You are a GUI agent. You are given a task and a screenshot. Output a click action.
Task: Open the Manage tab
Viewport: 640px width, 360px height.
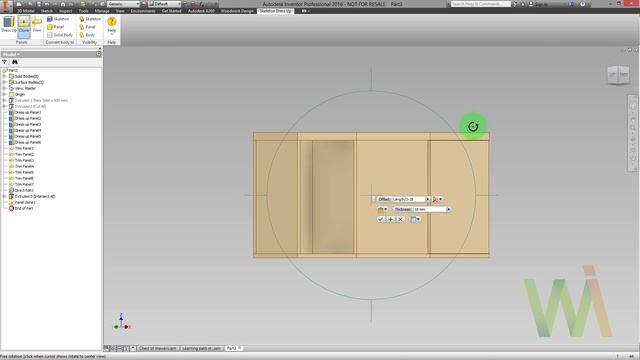[x=102, y=11]
